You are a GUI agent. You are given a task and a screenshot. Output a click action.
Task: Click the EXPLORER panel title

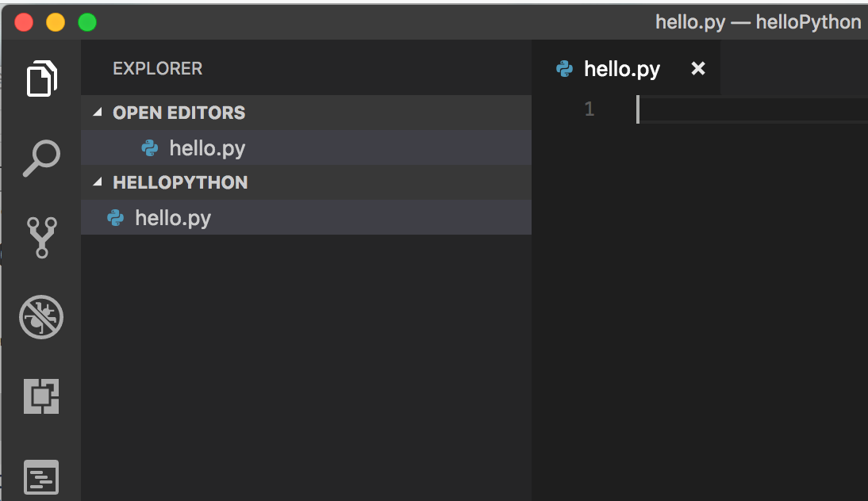(158, 68)
